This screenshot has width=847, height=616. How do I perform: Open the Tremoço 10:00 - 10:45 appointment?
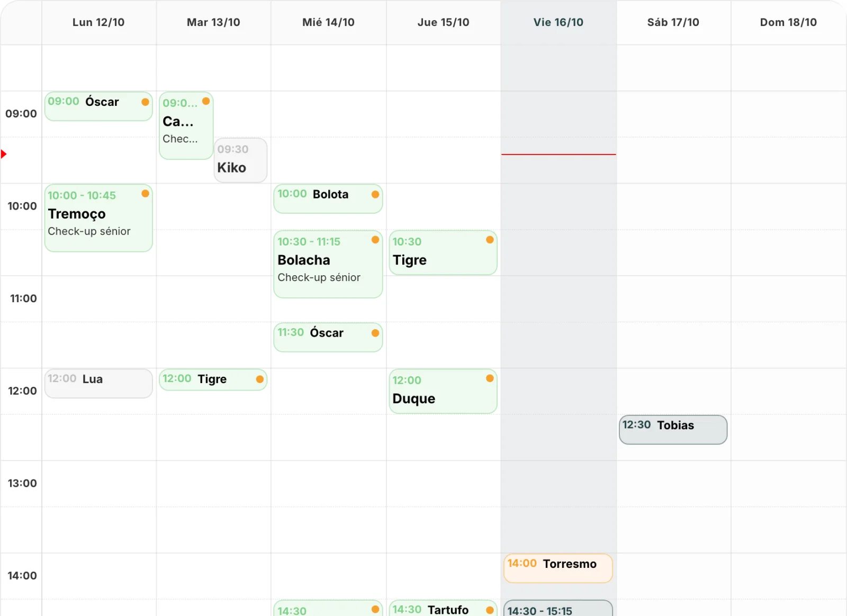coord(98,218)
